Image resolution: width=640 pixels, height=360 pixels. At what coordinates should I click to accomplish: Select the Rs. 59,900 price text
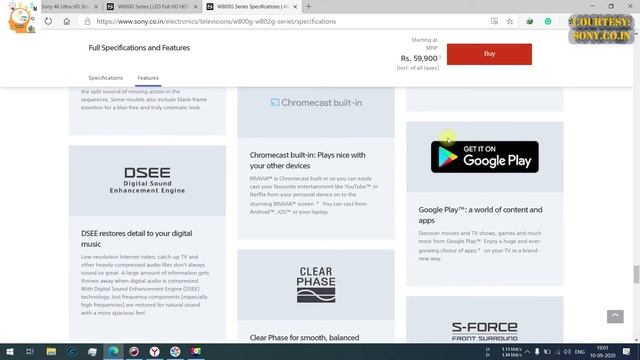tap(419, 58)
